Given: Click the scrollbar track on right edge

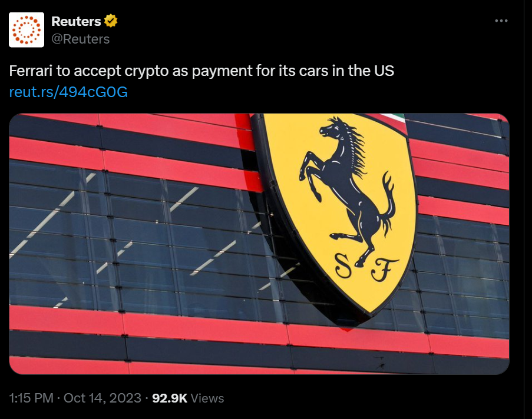Looking at the screenshot, I should [528, 209].
